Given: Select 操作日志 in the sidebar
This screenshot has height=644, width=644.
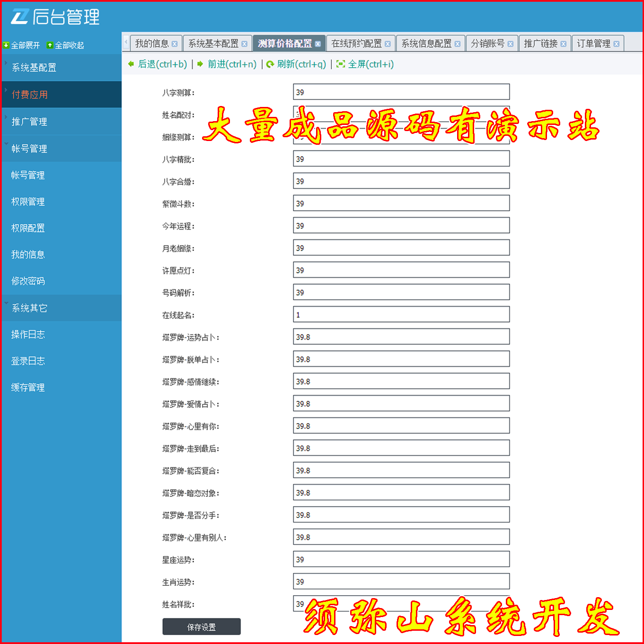Looking at the screenshot, I should [26, 335].
